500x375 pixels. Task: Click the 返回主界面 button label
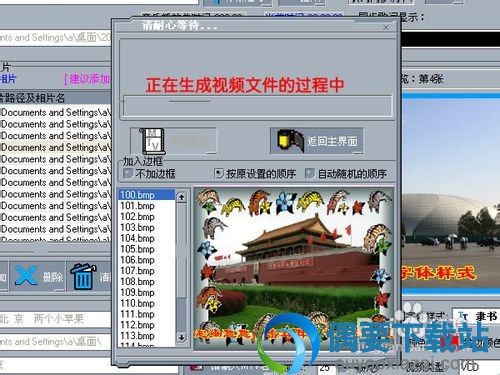[332, 141]
